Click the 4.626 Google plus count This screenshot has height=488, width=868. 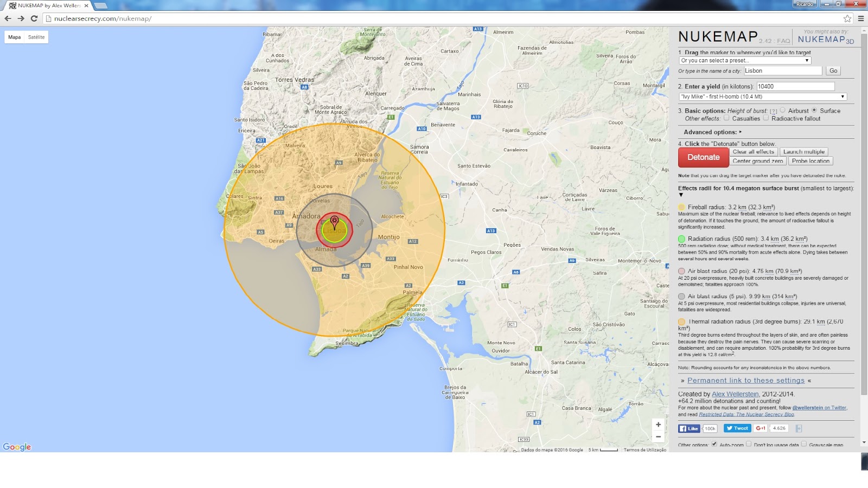pyautogui.click(x=779, y=428)
